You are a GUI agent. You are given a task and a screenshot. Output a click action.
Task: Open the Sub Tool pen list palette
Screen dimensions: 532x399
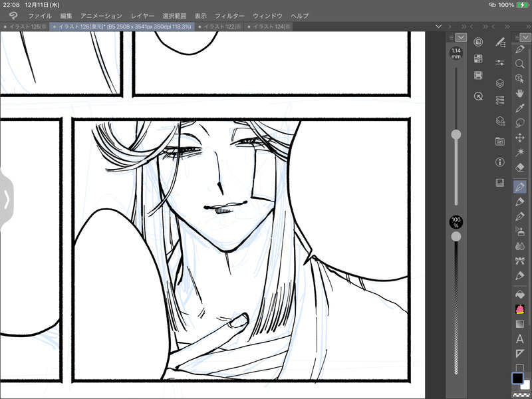pos(500,43)
